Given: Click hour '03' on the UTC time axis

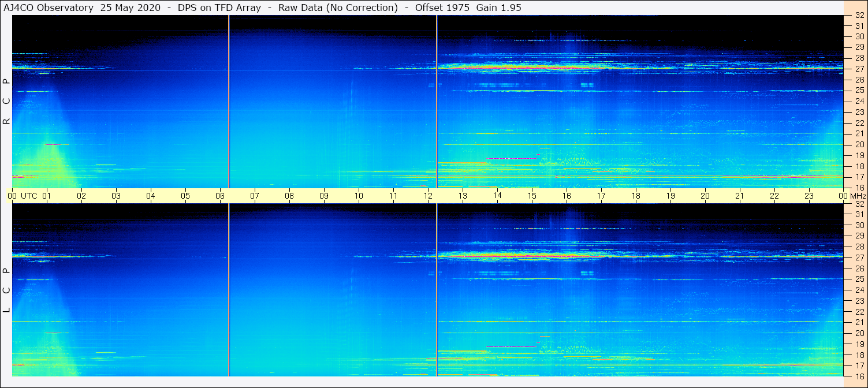Looking at the screenshot, I should (116, 196).
